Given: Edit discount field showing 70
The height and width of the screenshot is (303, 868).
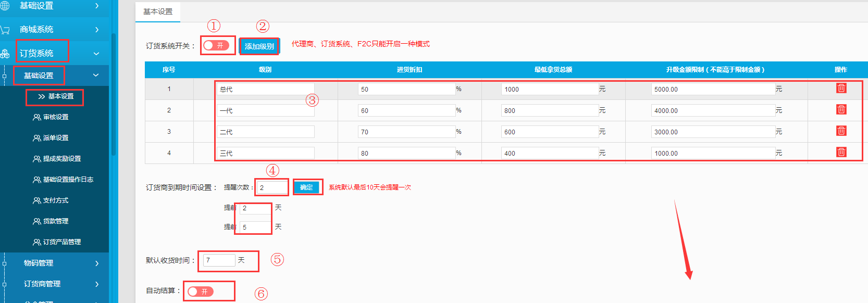Looking at the screenshot, I should [406, 132].
